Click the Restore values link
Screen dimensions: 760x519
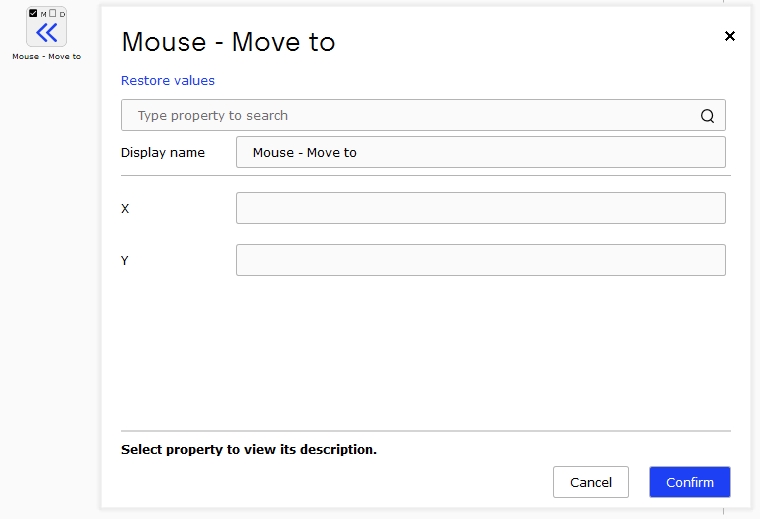[x=168, y=80]
